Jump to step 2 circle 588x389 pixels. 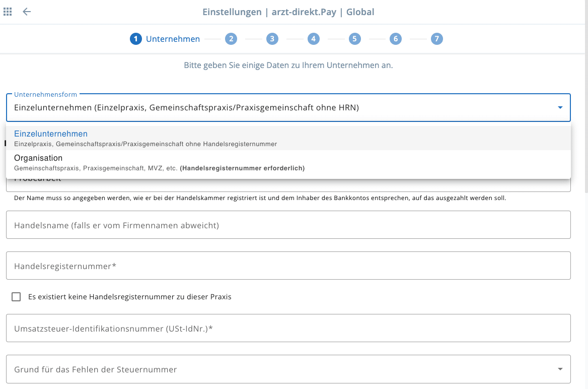coord(231,39)
